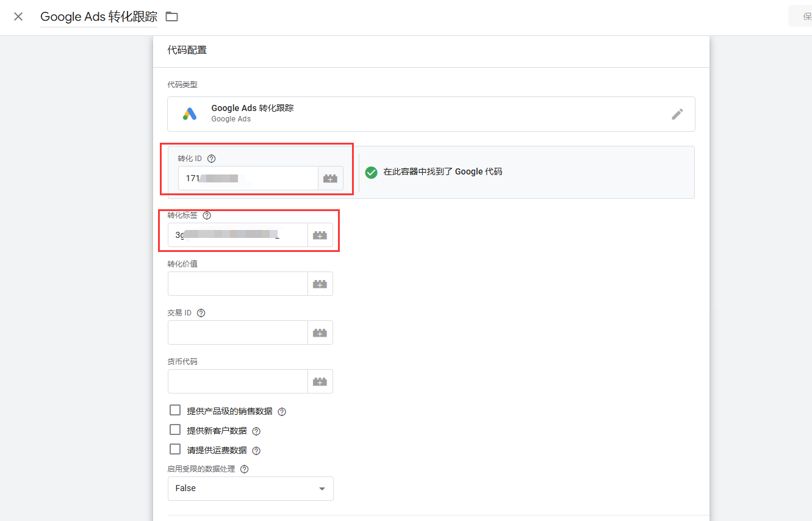Click the 转化标签 input field
Image resolution: width=812 pixels, height=521 pixels.
point(238,235)
